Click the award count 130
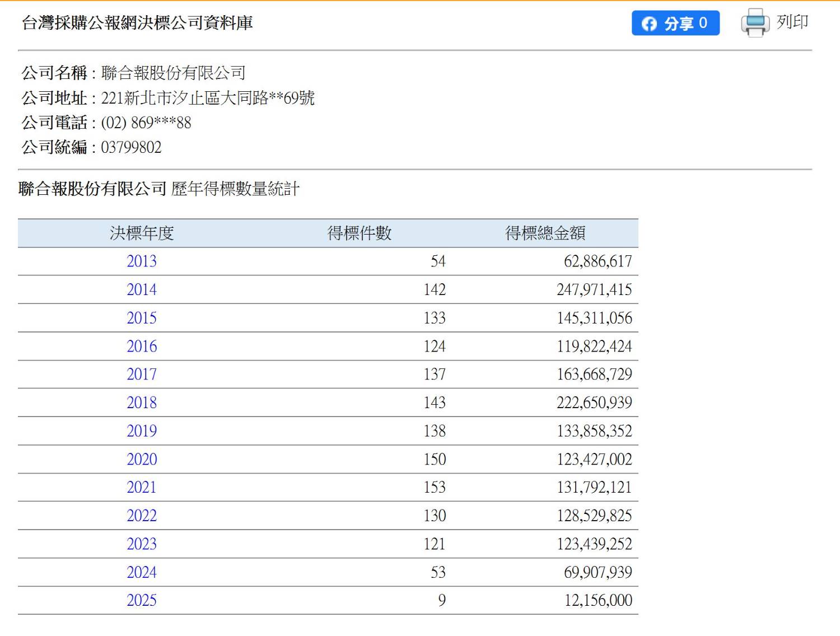840x636 pixels. [435, 516]
